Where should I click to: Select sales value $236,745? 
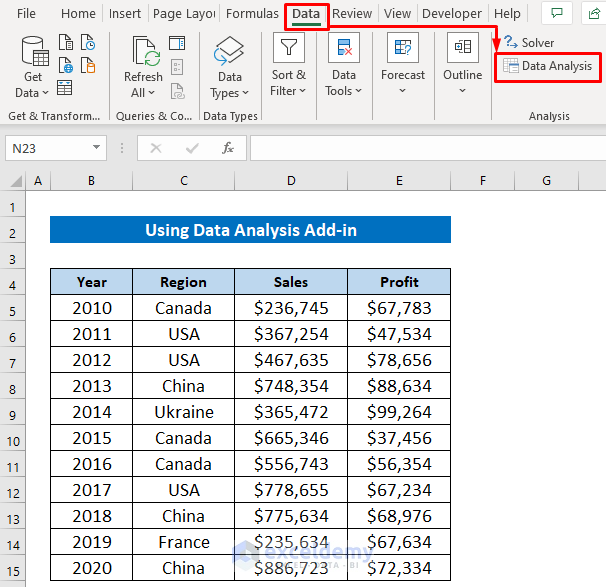coord(291,308)
